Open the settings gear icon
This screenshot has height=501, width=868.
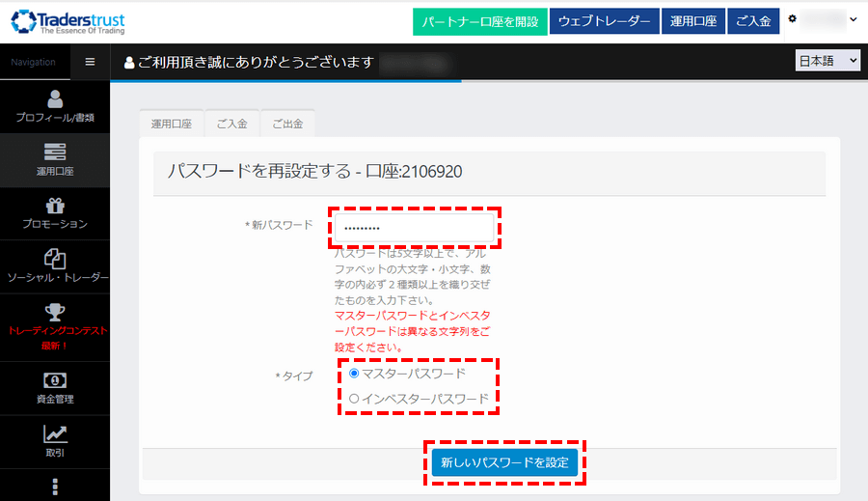point(792,19)
